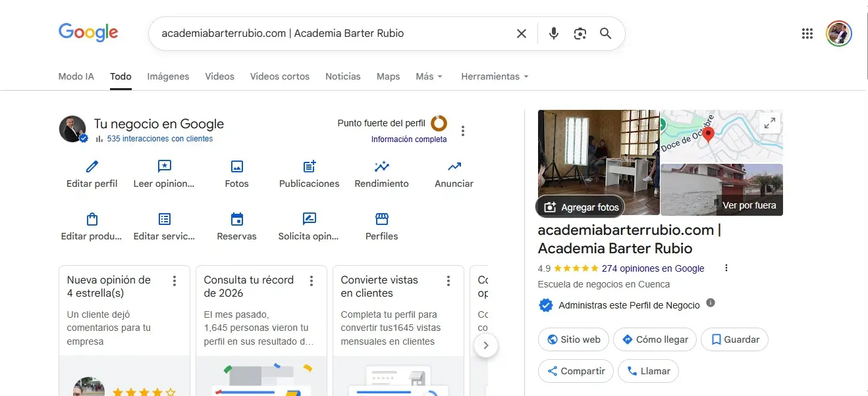Click the Anunciar trending arrow icon

[x=454, y=166]
